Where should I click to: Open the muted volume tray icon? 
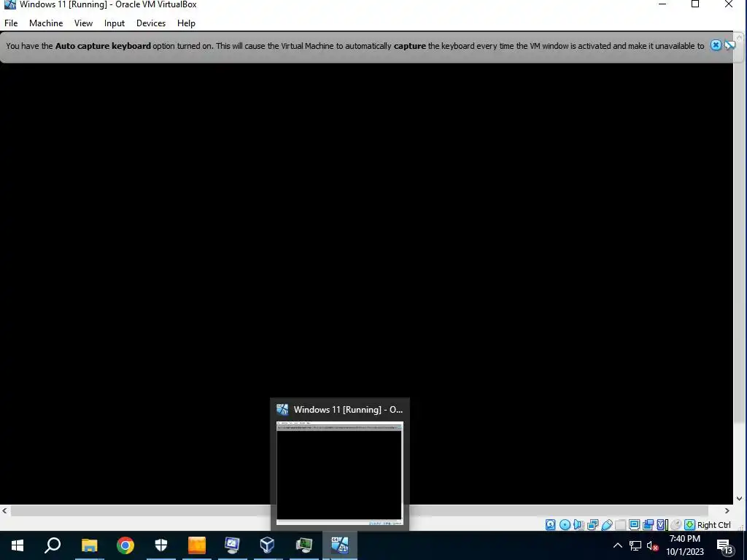(x=652, y=545)
